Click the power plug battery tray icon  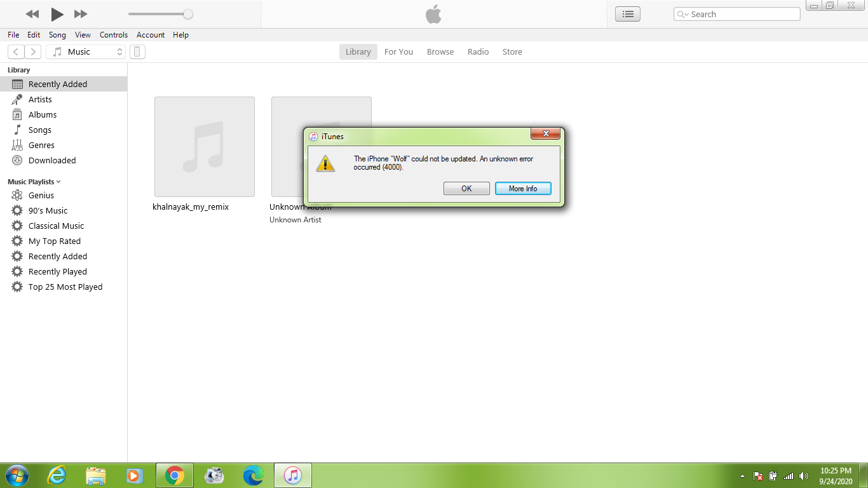click(x=773, y=476)
